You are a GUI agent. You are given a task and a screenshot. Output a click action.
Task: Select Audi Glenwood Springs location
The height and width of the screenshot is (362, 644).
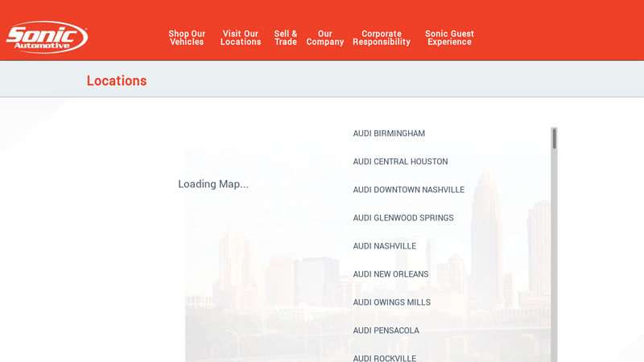(x=403, y=218)
